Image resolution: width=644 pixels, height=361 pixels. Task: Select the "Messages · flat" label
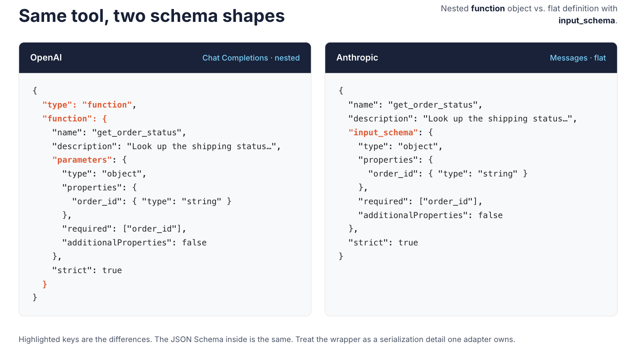(578, 58)
